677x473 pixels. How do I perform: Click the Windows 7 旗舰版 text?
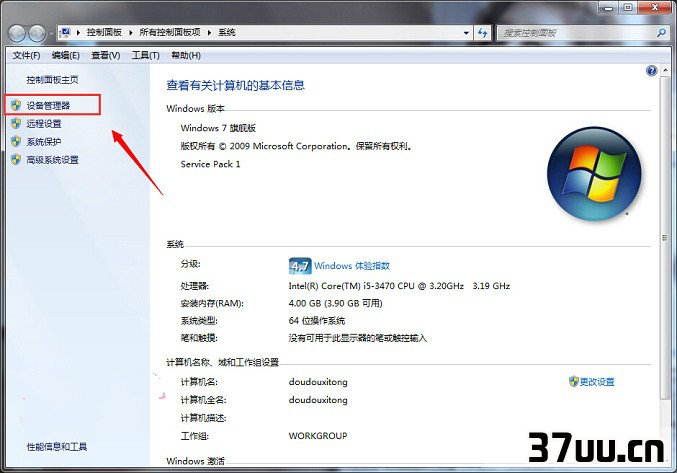(218, 128)
